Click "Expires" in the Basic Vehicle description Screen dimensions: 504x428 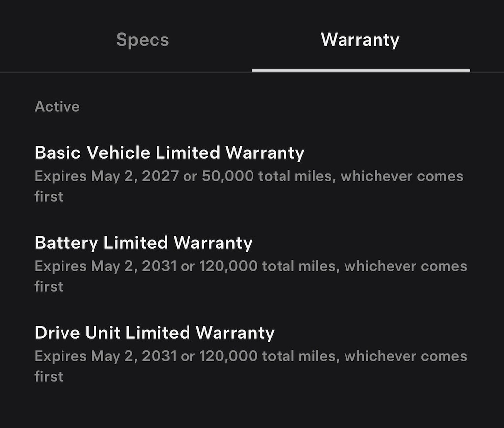pos(61,176)
